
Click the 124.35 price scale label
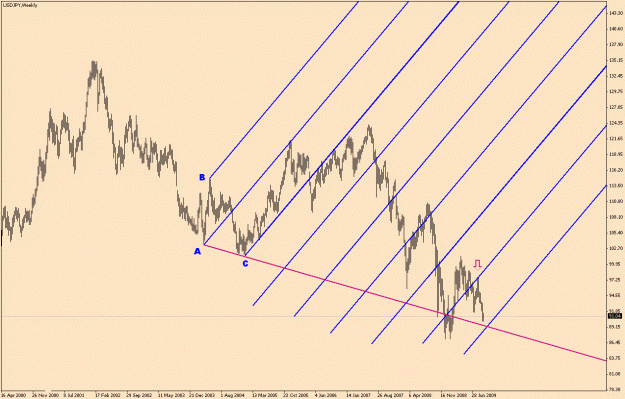click(616, 123)
